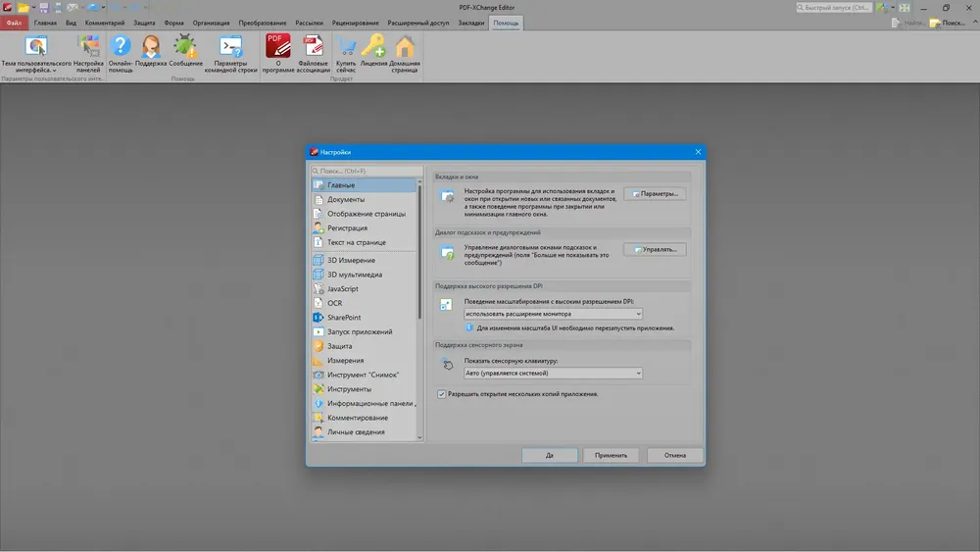Open the Файл menu
Viewport: 980px width, 552px height.
click(x=14, y=23)
